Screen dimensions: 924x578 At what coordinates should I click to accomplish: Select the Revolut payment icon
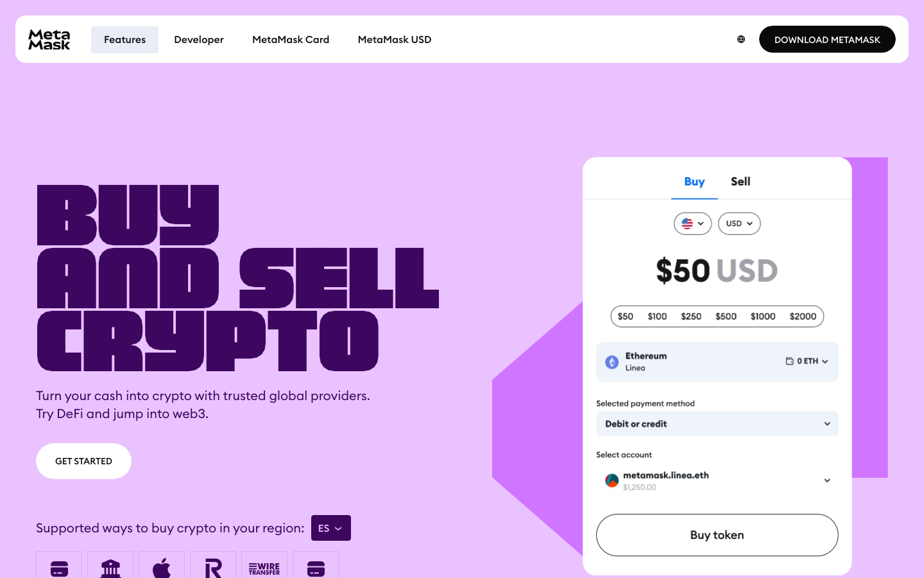[x=213, y=568]
